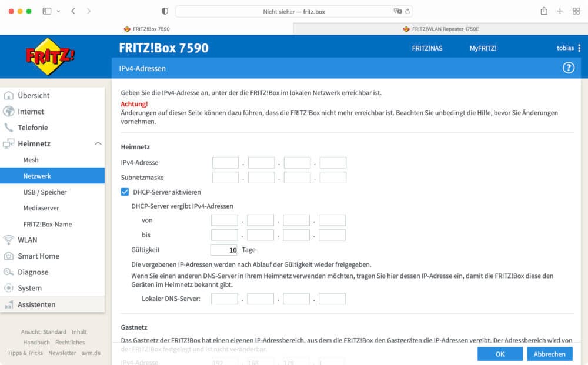Open MyFRITZ! link
Viewport: 588px width, 365px height.
(483, 48)
